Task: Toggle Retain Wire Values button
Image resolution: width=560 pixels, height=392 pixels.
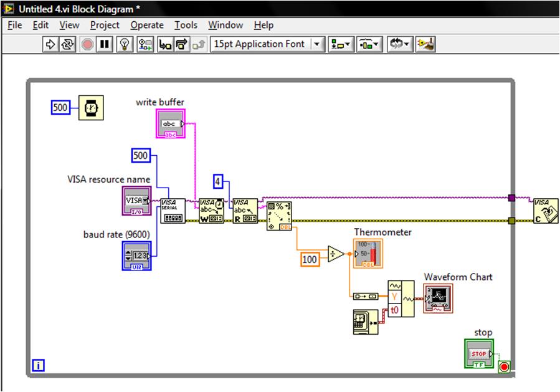Action: [x=146, y=44]
